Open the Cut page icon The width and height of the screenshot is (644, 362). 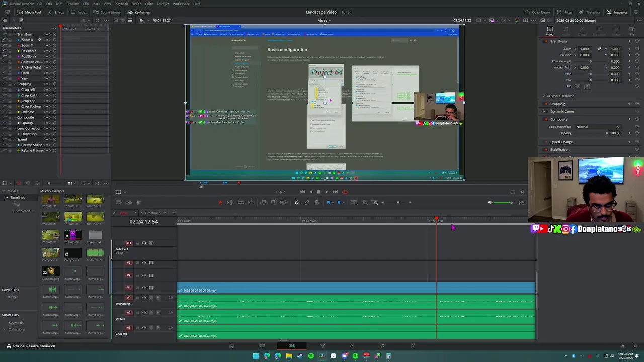tap(262, 346)
